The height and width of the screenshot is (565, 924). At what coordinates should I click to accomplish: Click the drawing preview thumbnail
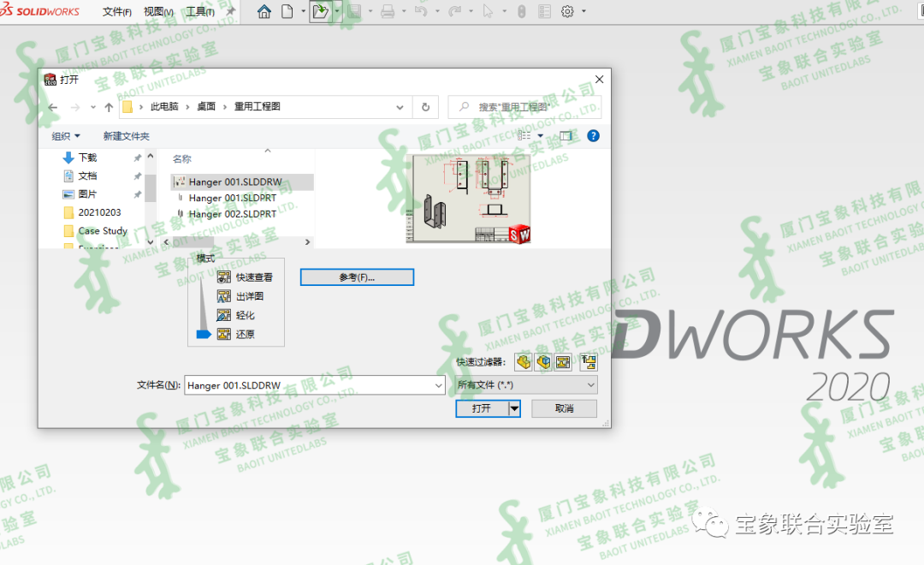coord(469,199)
